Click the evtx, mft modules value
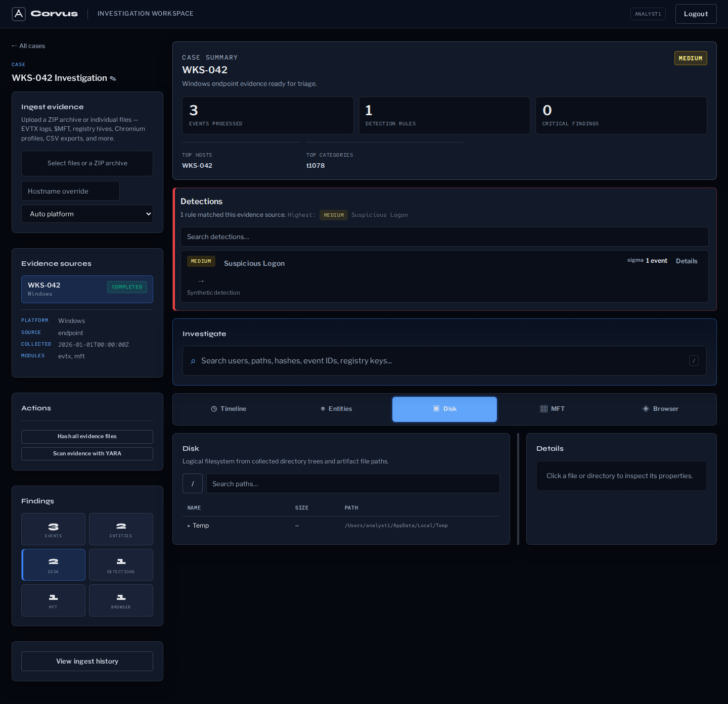Viewport: 728px width, 704px height. [71, 356]
